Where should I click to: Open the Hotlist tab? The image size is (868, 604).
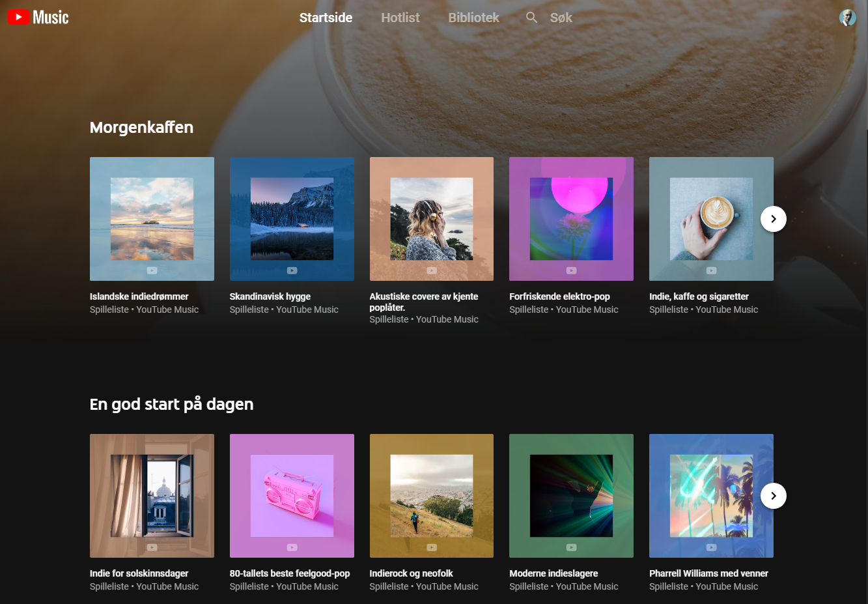[400, 18]
